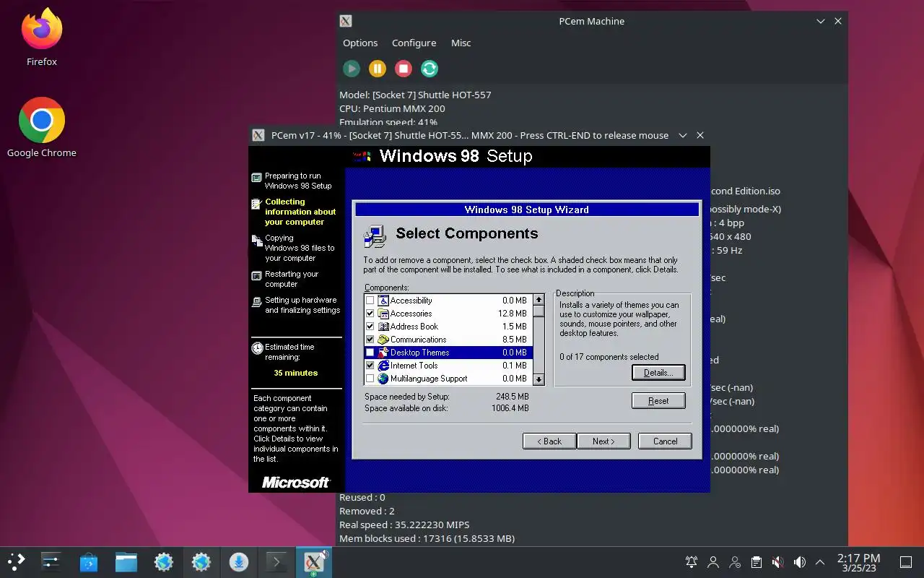Open the Configure menu
Viewport: 924px width, 578px height.
pyautogui.click(x=414, y=43)
